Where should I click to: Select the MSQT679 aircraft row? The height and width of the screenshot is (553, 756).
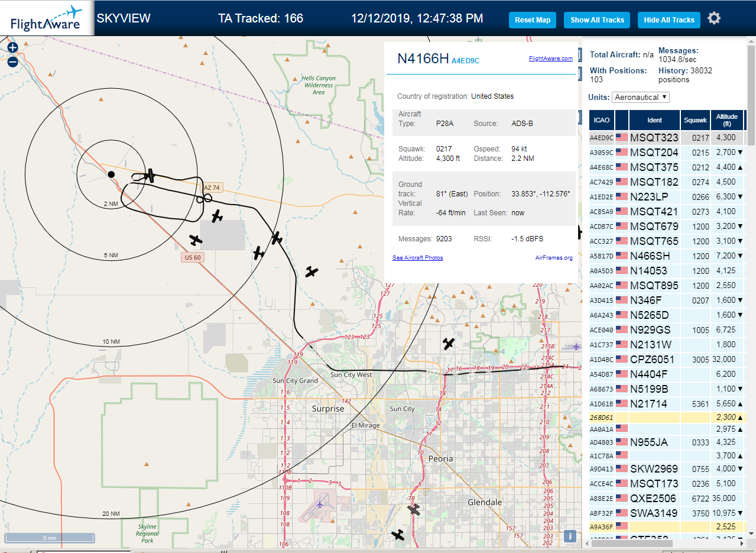coord(667,227)
